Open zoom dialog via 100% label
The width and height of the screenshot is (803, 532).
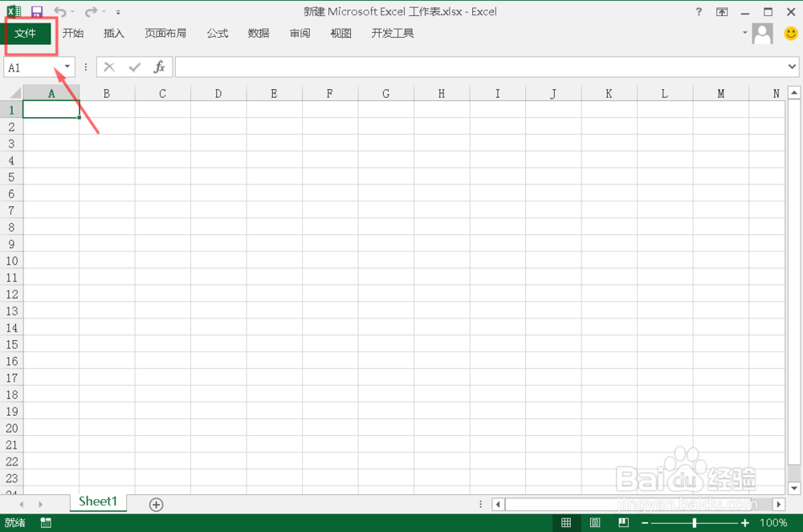773,523
